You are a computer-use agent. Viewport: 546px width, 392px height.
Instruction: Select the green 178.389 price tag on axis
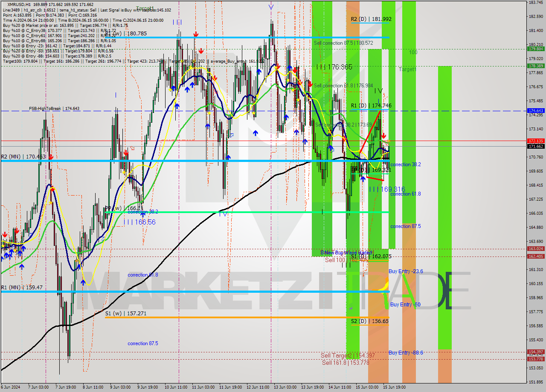tap(536, 66)
